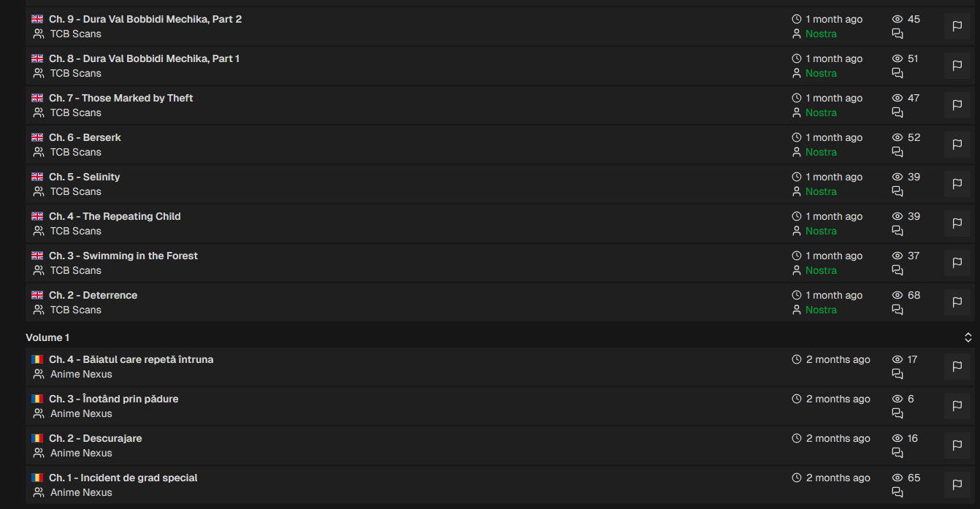Image resolution: width=980 pixels, height=509 pixels.
Task: Click the Volume 1 section header
Action: 47,337
